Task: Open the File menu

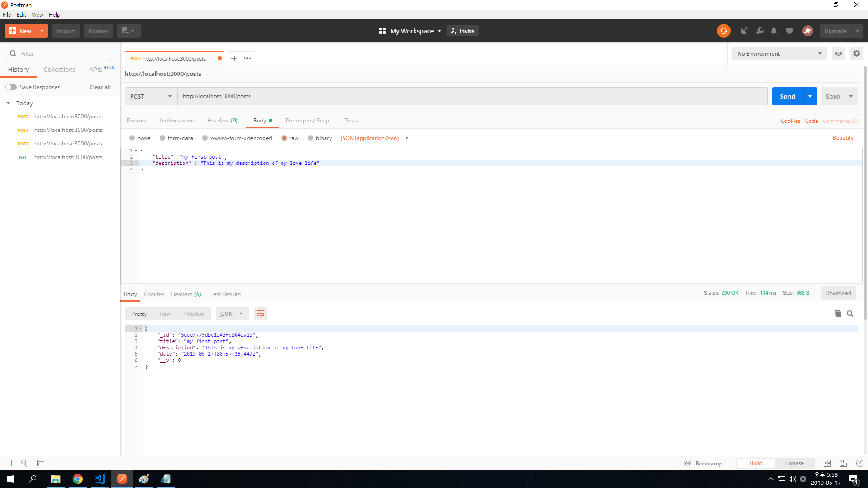Action: click(x=7, y=14)
